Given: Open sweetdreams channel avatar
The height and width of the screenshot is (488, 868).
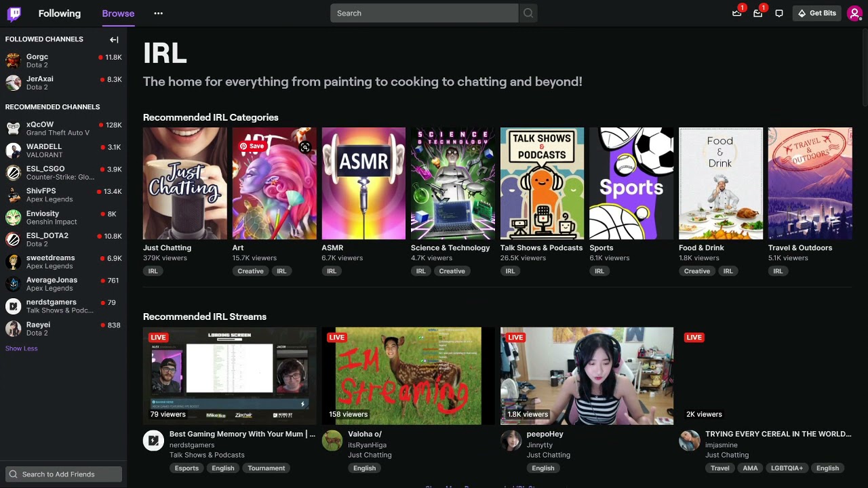Looking at the screenshot, I should coord(13,262).
